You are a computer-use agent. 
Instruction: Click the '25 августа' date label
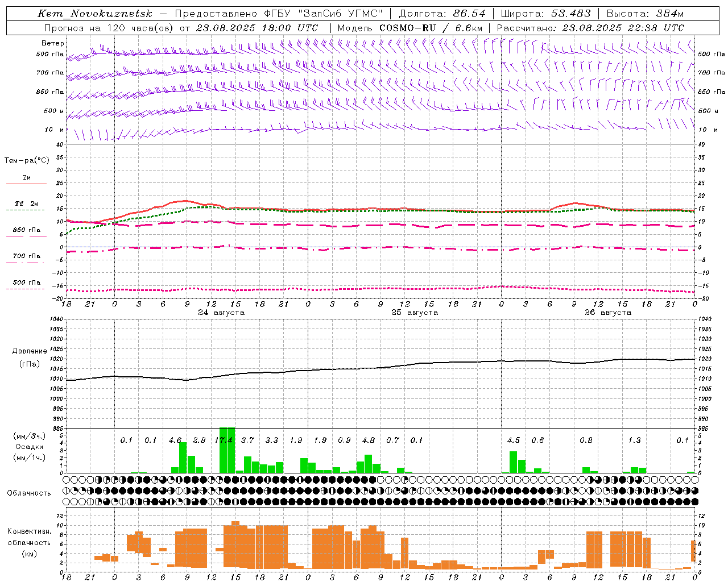415,313
